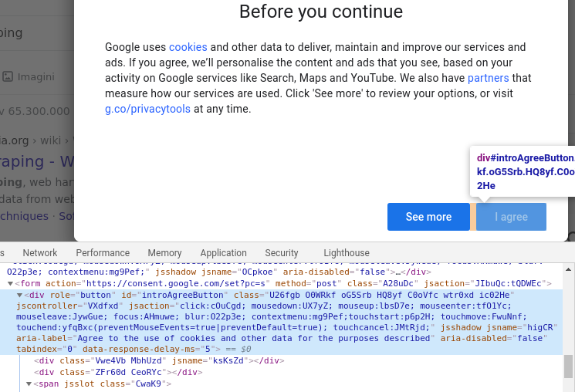Select the div class ZFr60d CeoRYc element
This screenshot has height=392, width=575.
[118, 372]
